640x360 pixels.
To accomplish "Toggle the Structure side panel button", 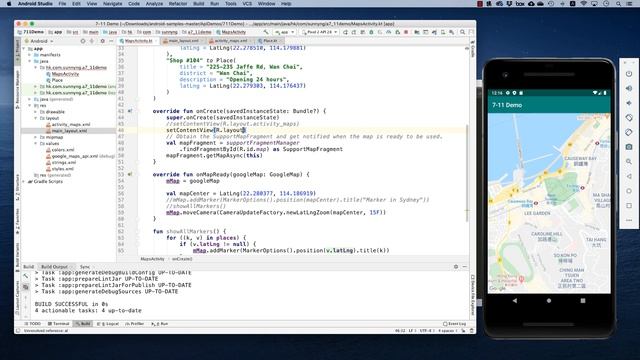I will point(17,188).
